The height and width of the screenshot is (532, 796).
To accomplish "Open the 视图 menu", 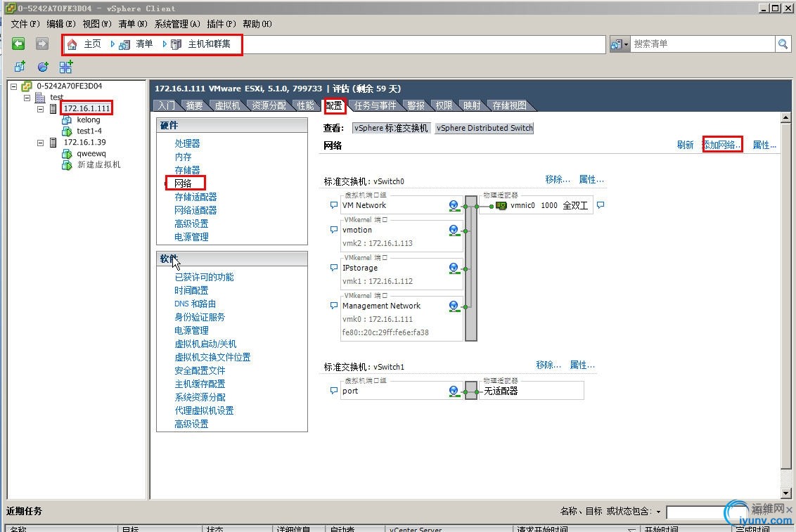I will pos(97,24).
